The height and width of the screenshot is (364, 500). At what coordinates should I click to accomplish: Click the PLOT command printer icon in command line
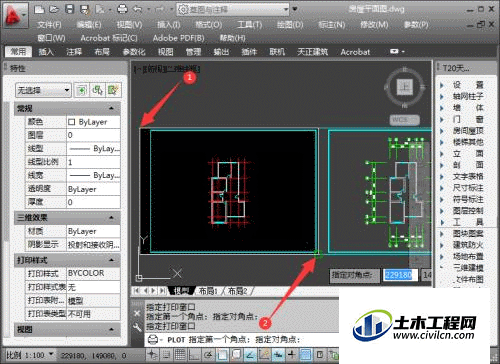(x=153, y=339)
